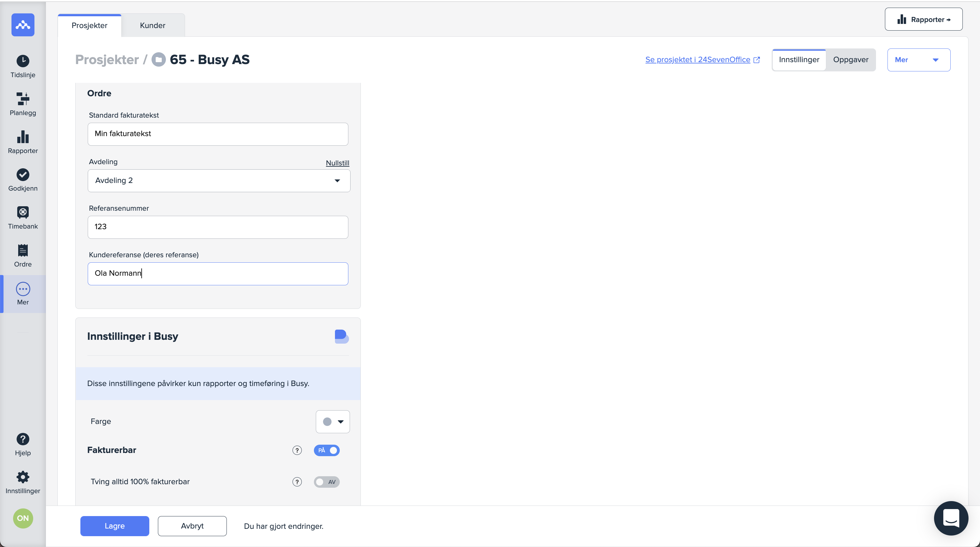Switch to the Prosjekter tab
Viewport: 980px width, 547px height.
pyautogui.click(x=89, y=26)
